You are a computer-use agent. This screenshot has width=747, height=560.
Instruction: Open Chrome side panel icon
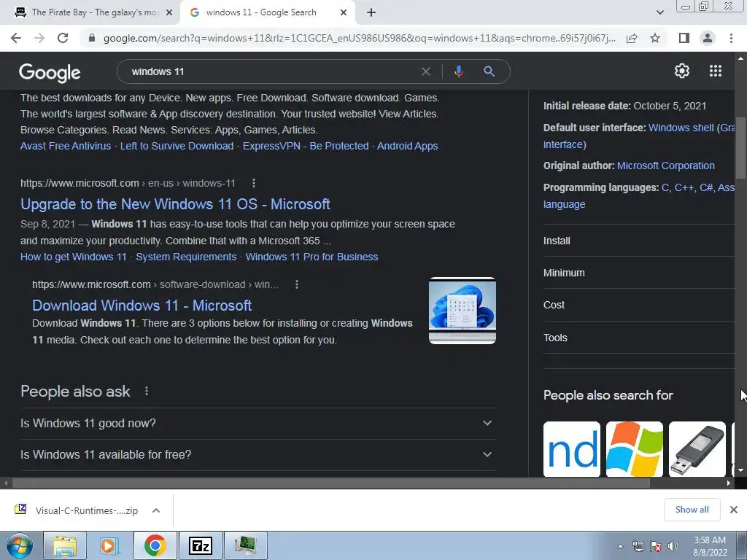[x=684, y=38]
